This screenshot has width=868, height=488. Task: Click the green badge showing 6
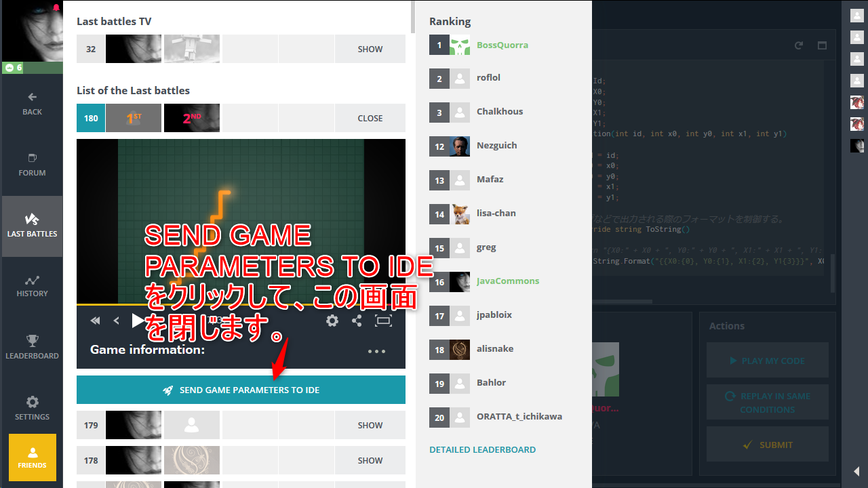coord(13,67)
